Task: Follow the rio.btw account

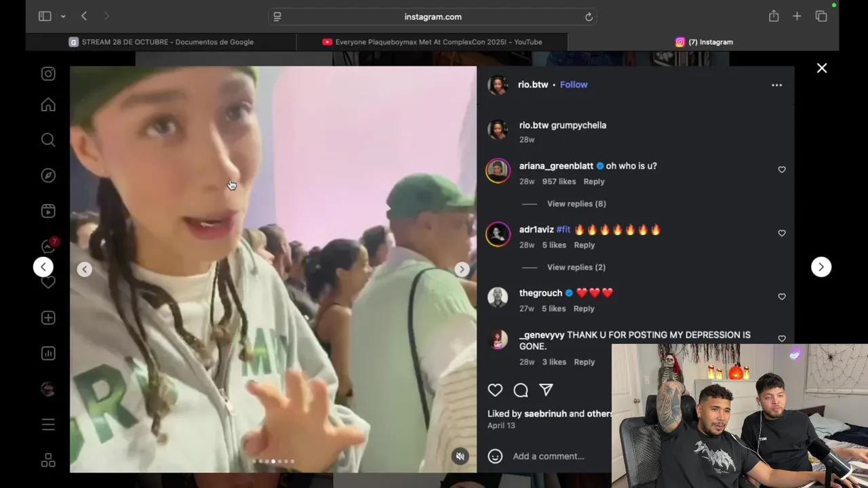Action: coord(574,85)
